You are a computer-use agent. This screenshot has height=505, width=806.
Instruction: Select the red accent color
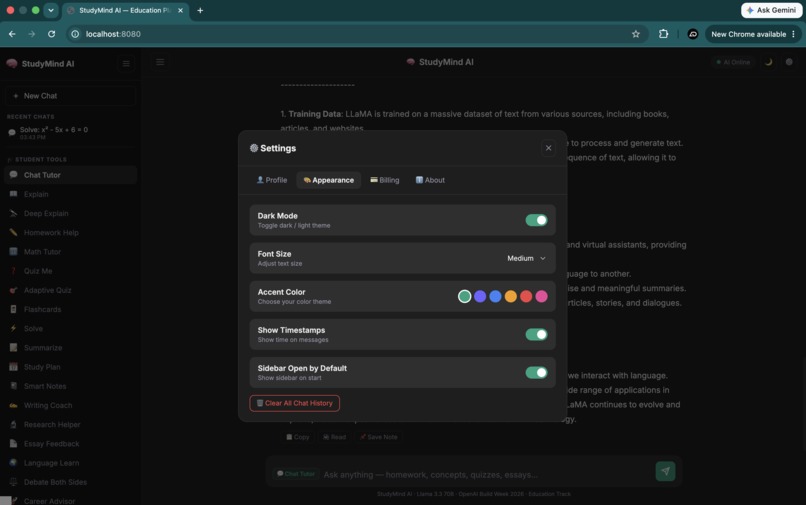[526, 296]
